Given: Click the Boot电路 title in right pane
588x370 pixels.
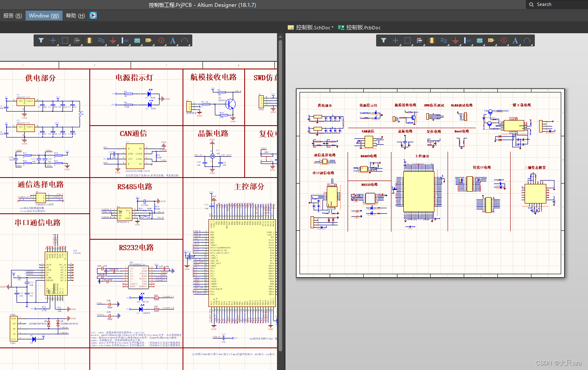Looking at the screenshot, I should tap(462, 131).
